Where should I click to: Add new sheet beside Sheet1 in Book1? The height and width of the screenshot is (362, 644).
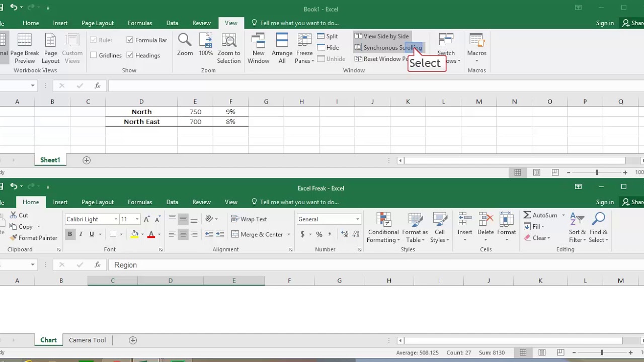click(87, 160)
